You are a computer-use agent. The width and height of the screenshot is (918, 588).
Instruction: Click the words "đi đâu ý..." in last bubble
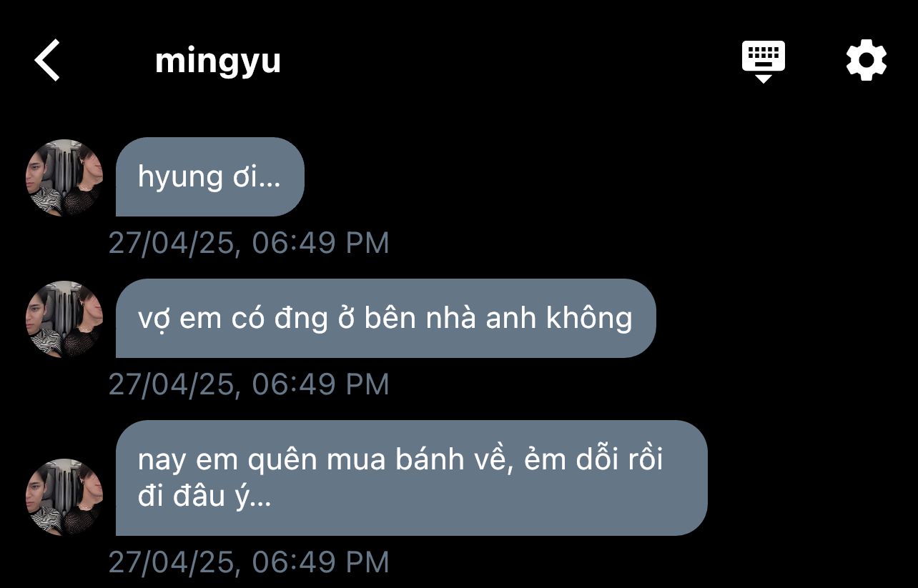pos(204,497)
